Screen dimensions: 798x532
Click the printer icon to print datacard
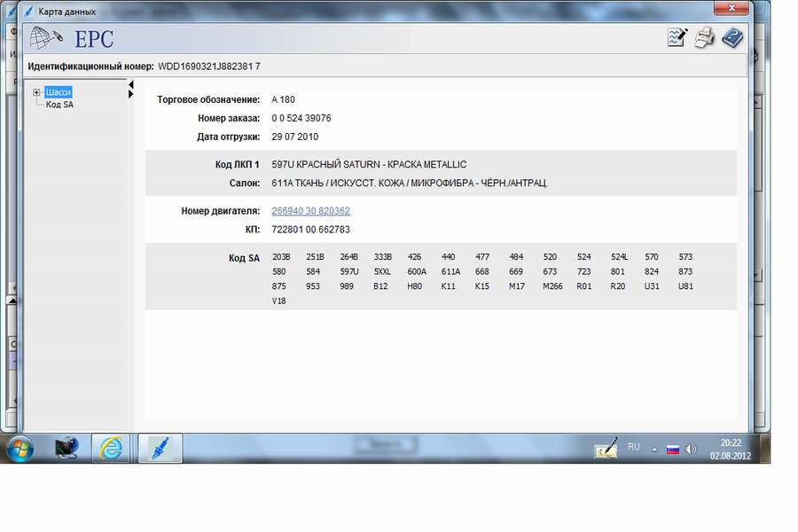[704, 38]
